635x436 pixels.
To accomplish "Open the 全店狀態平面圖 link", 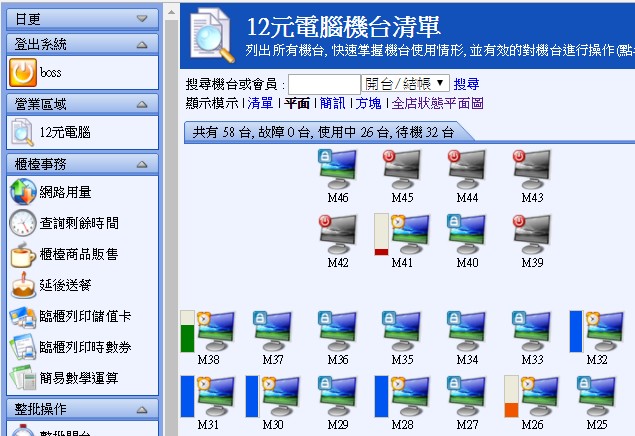I will tap(437, 103).
